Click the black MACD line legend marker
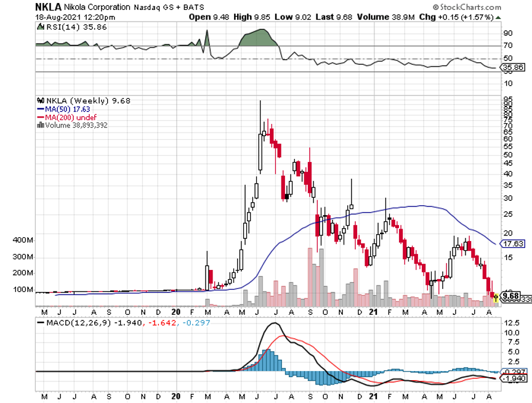 41,322
